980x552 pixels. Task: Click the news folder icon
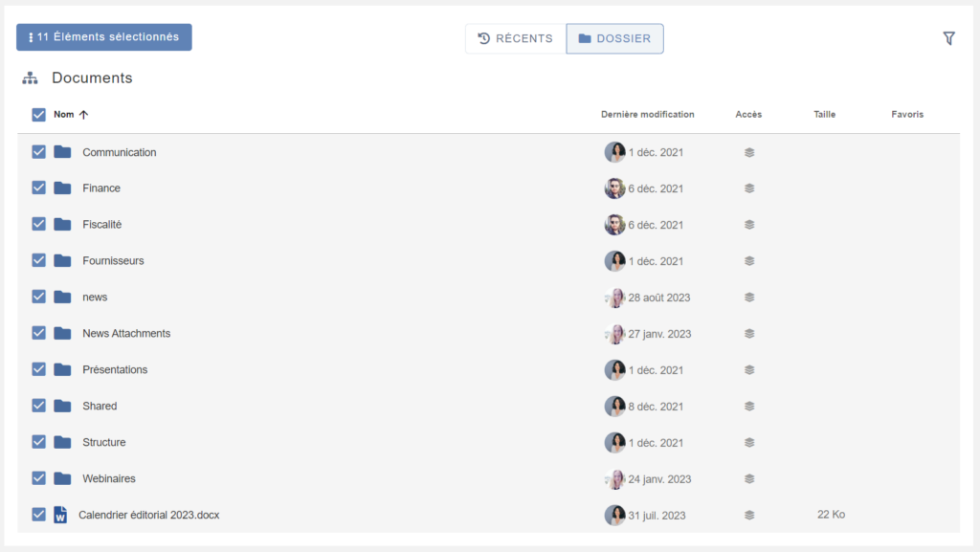62,298
